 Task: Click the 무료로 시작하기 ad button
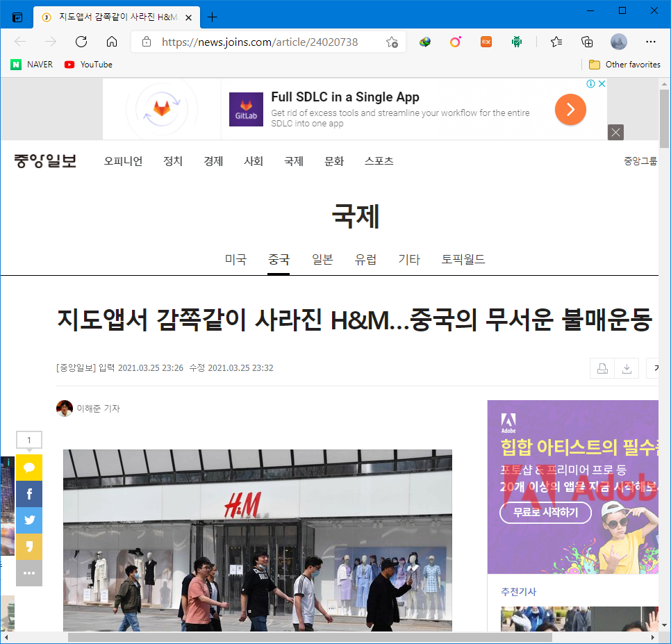click(545, 513)
